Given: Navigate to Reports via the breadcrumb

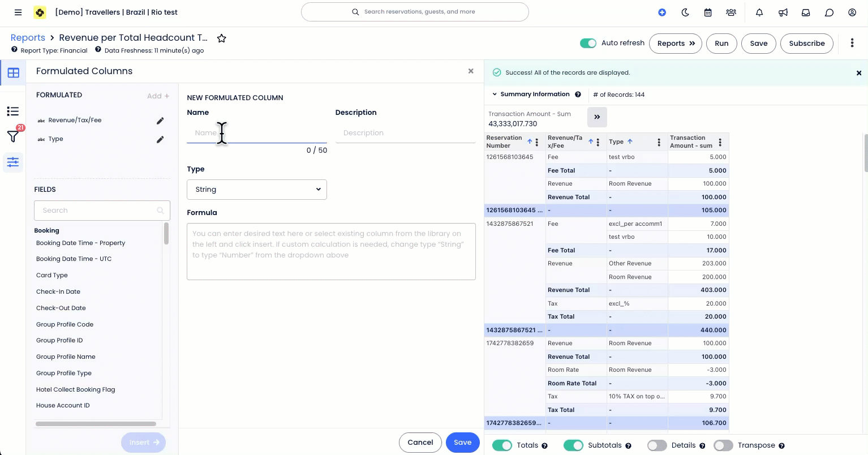Looking at the screenshot, I should [x=28, y=37].
